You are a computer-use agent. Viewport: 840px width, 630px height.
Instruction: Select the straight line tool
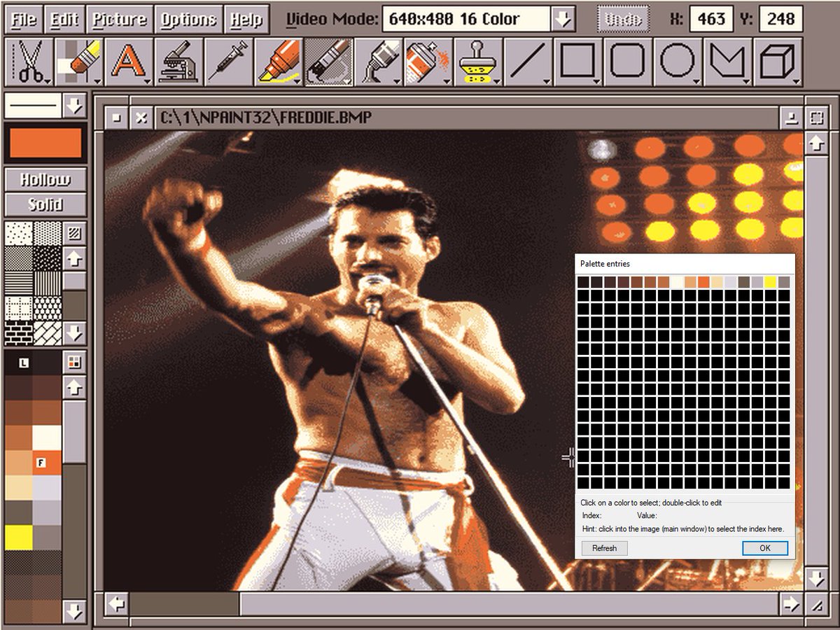[x=527, y=62]
